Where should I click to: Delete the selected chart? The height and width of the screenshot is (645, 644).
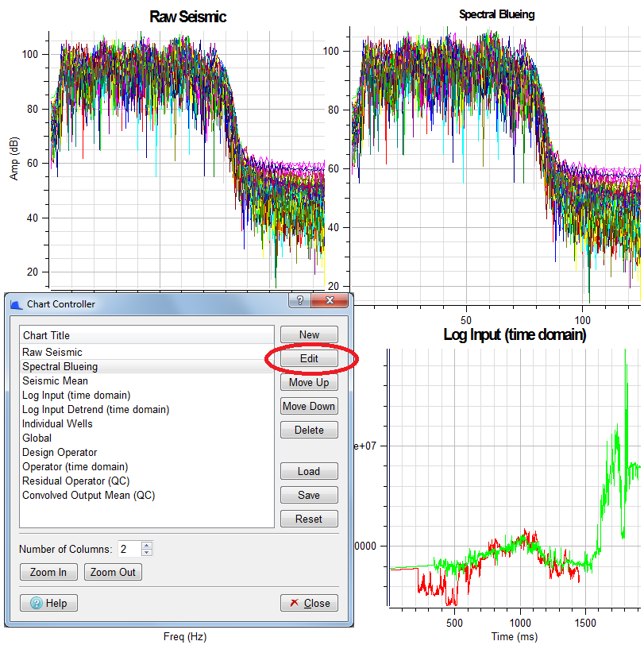[309, 431]
